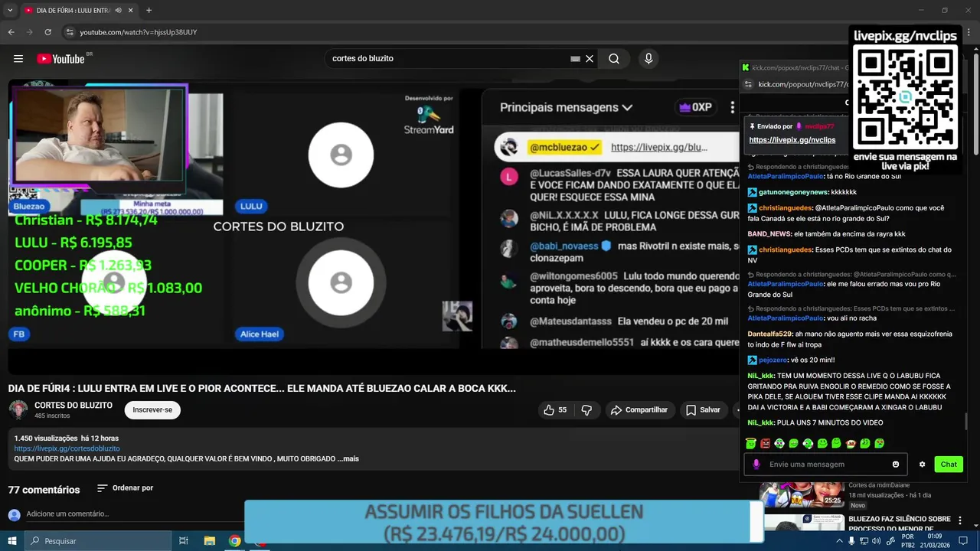Open the livepix.gg/cortesdobluzito description link
The height and width of the screenshot is (551, 980).
point(67,448)
